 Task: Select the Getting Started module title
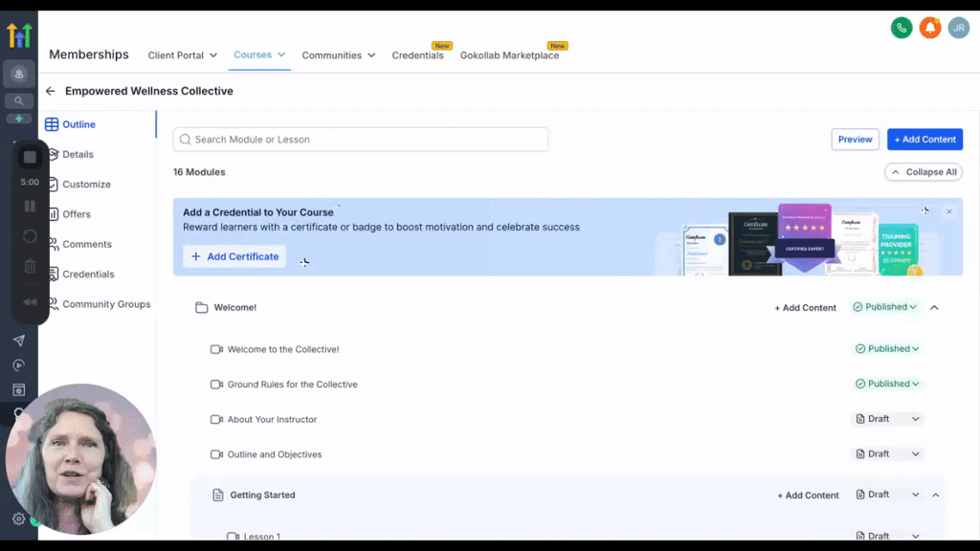pyautogui.click(x=262, y=495)
